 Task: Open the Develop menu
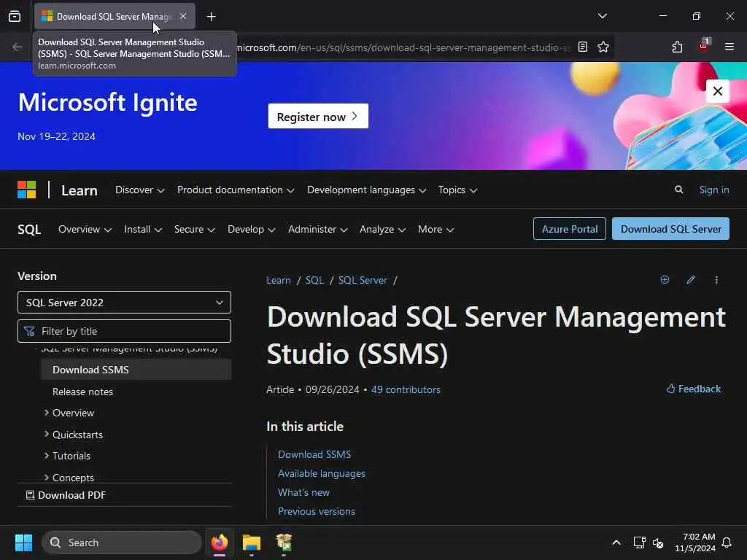(252, 230)
